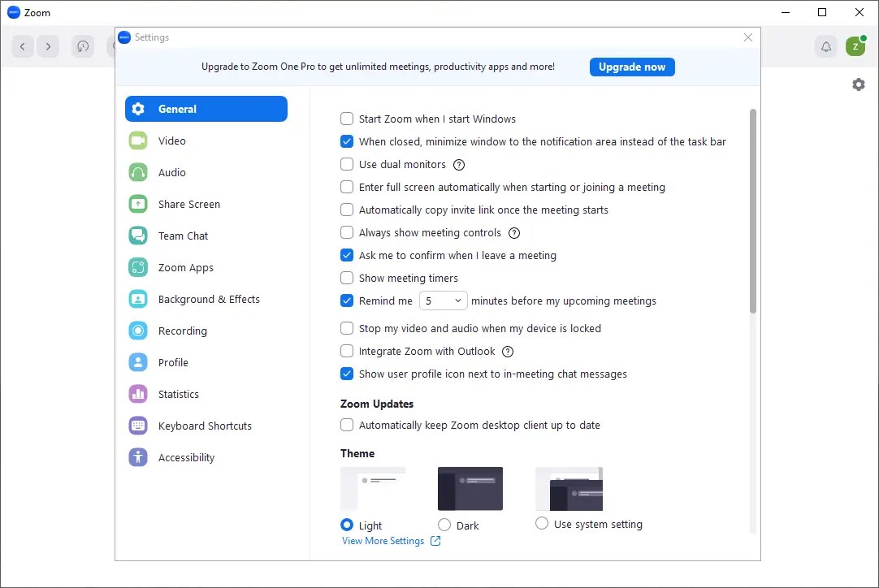Disable Ask me to confirm when leaving meetings
Screen dimensions: 879x588
click(x=347, y=255)
